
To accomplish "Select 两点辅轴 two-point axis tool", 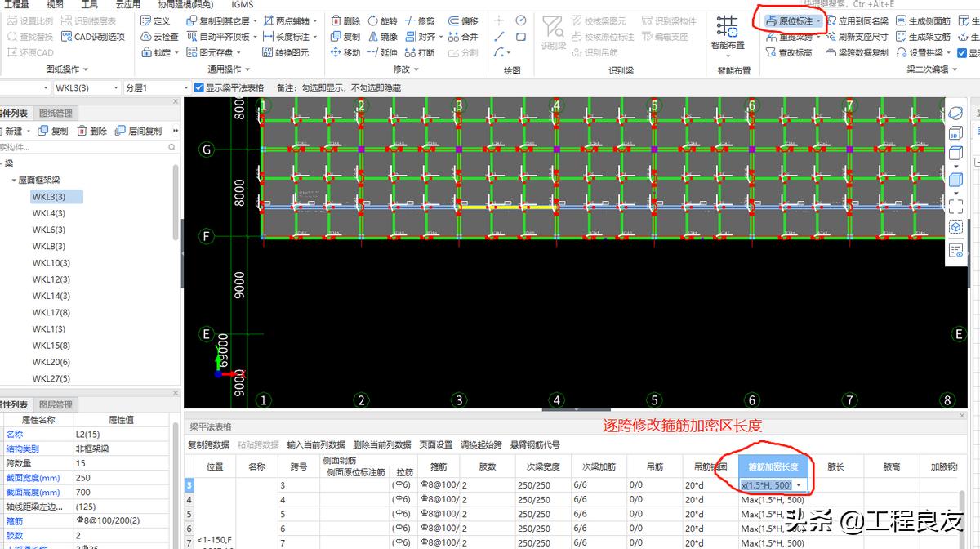I will click(x=287, y=20).
